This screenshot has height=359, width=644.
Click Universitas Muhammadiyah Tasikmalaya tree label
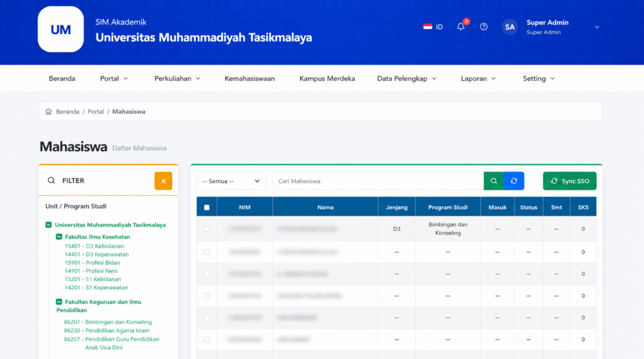(111, 224)
